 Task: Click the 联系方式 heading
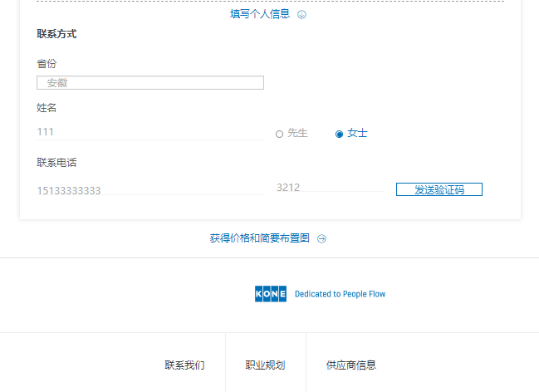56,34
